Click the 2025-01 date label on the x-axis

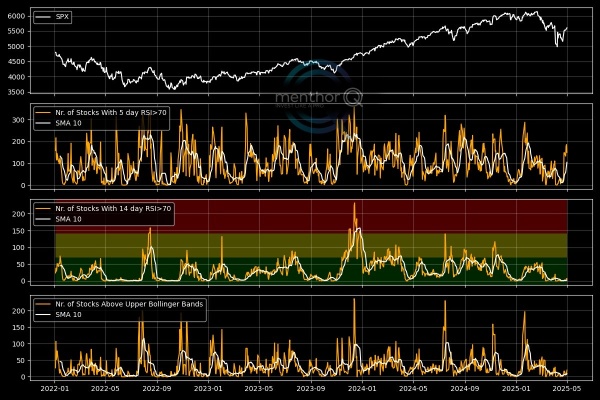click(x=517, y=389)
